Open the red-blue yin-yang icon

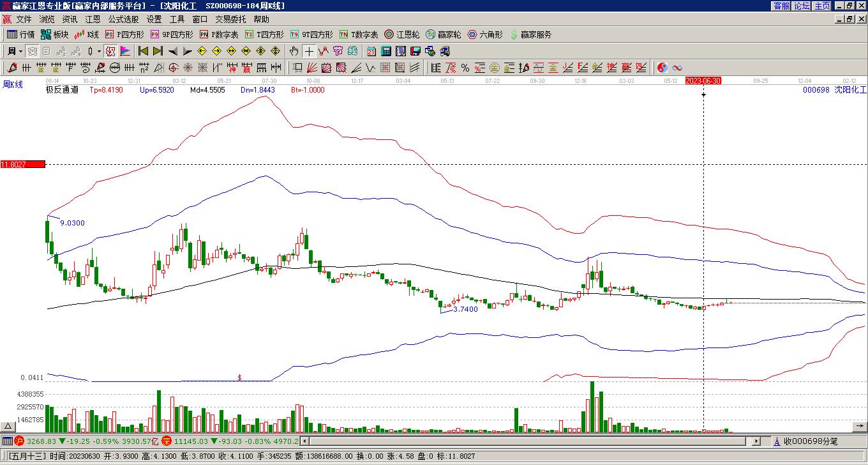pos(662,68)
